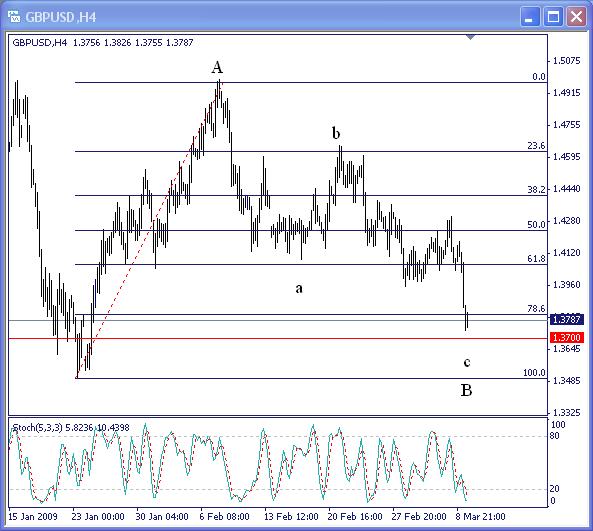Click the GBPUSD,H4 window title text
Image resolution: width=593 pixels, height=531 pixels.
pos(61,17)
